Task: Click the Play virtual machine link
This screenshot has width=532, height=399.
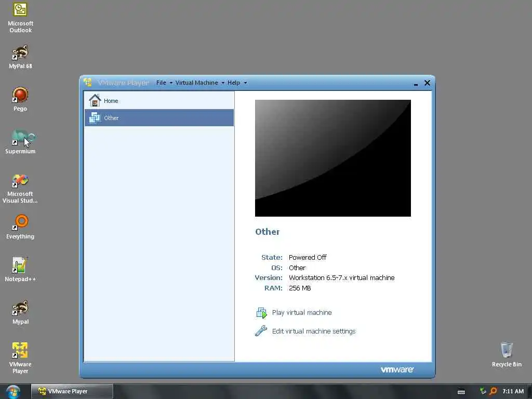Action: (302, 312)
